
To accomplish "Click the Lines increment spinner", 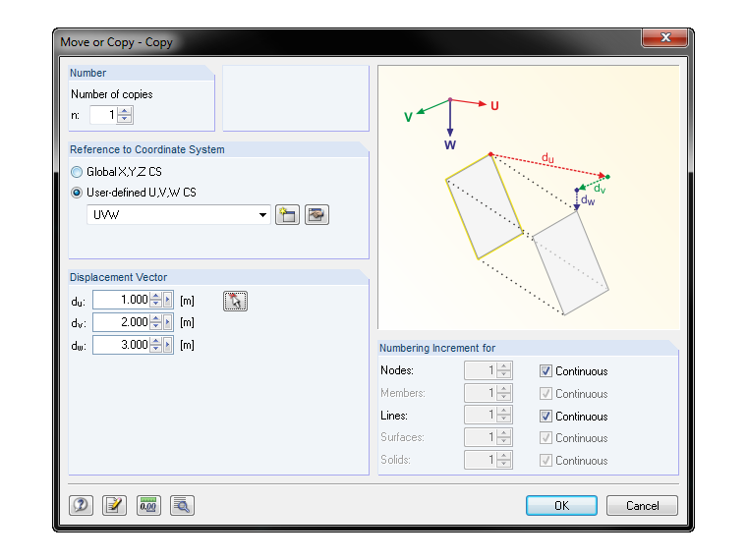I will click(x=504, y=415).
